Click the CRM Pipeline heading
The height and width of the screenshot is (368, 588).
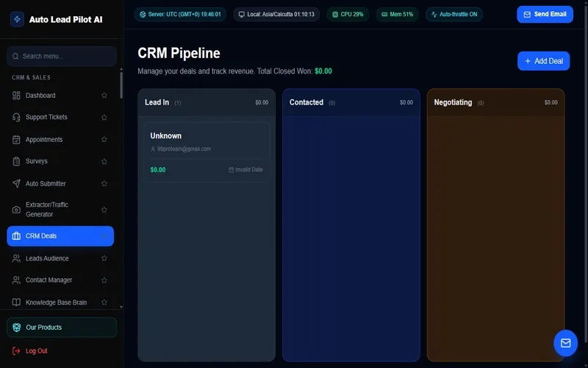(x=179, y=53)
